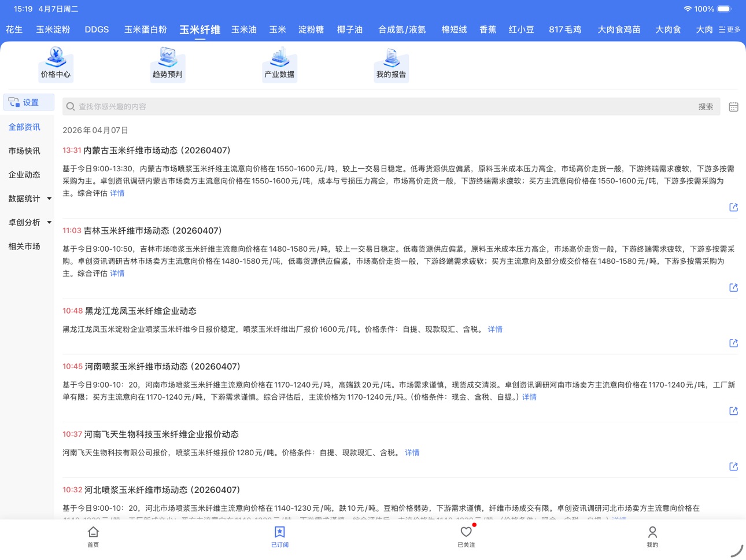
Task: Share the 河南喷浆玉米纤维市场动态 article
Action: point(733,411)
